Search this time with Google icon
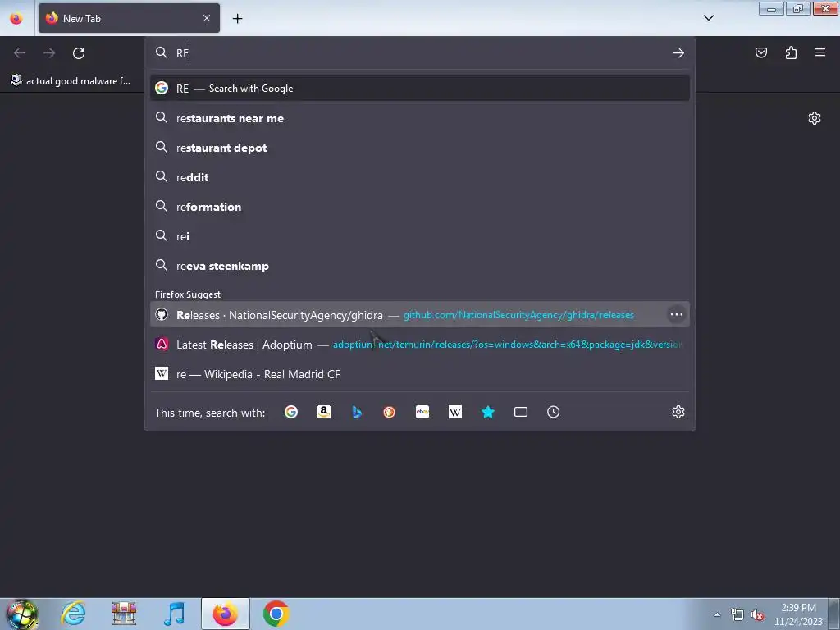 point(291,412)
